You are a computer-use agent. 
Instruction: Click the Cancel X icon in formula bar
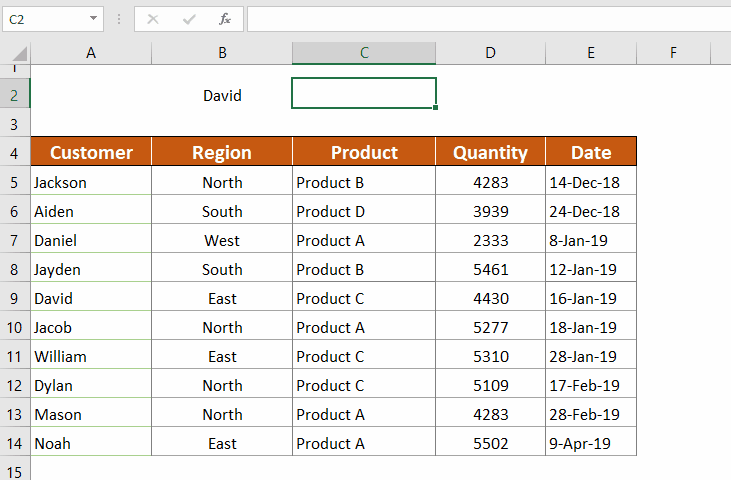pyautogui.click(x=153, y=19)
